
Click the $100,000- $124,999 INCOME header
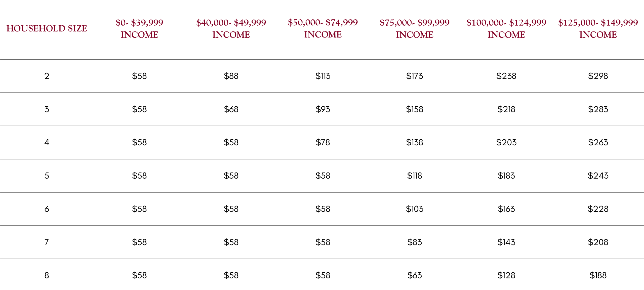click(x=506, y=28)
